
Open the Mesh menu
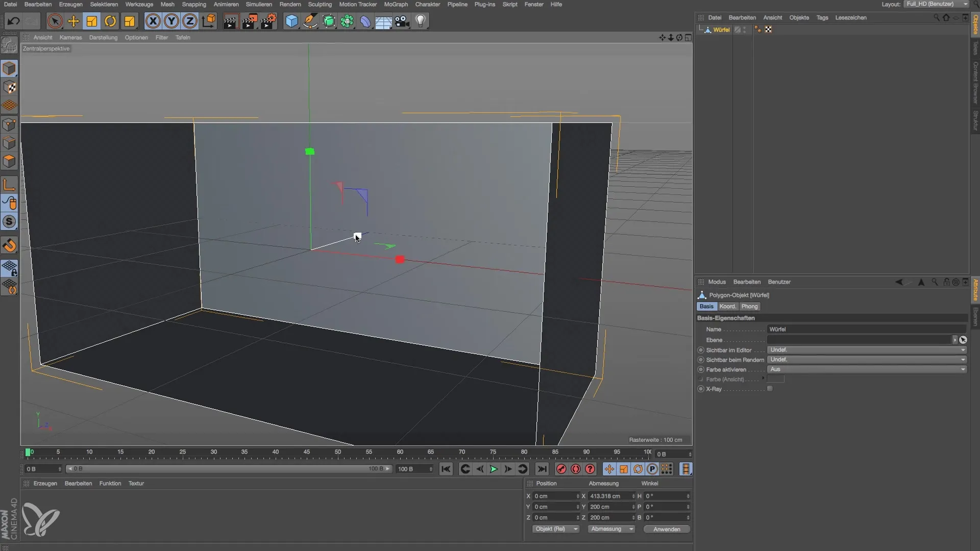click(x=167, y=4)
